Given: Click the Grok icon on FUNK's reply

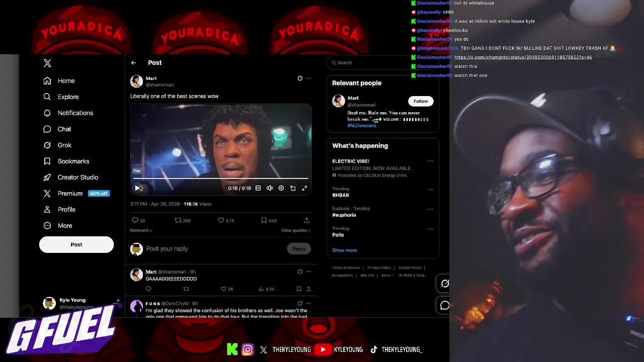Looking at the screenshot, I should 300,303.
